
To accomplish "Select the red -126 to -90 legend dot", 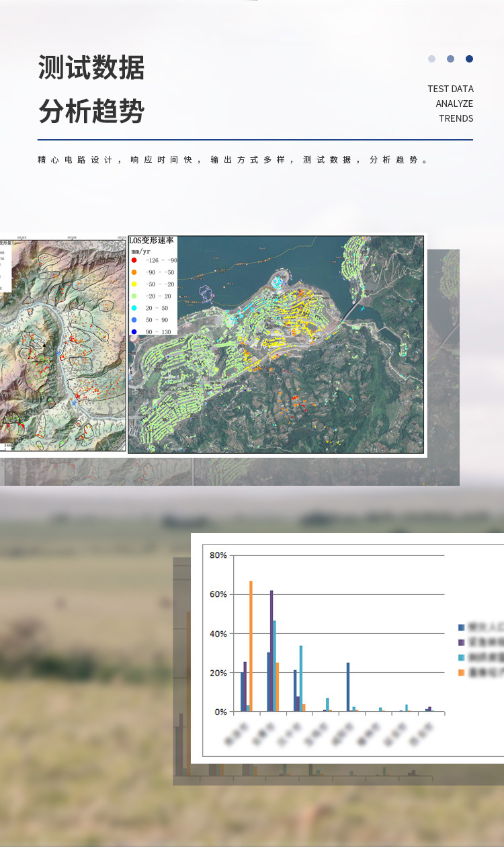I will (134, 260).
